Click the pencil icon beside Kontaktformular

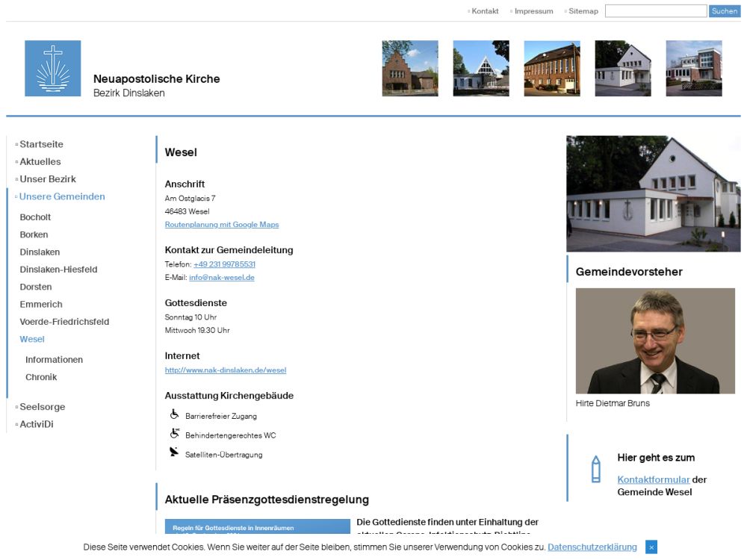(x=595, y=469)
